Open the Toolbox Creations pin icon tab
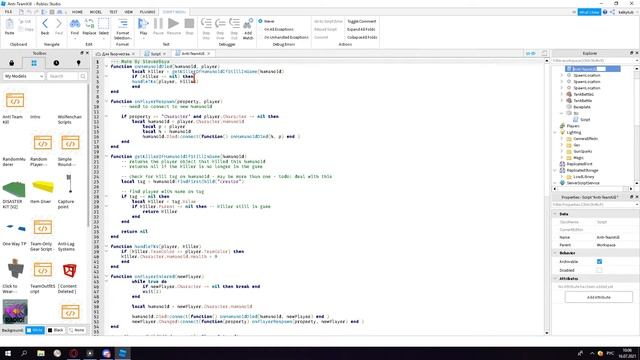Viewport: 640px width, 360px height. 78,63
